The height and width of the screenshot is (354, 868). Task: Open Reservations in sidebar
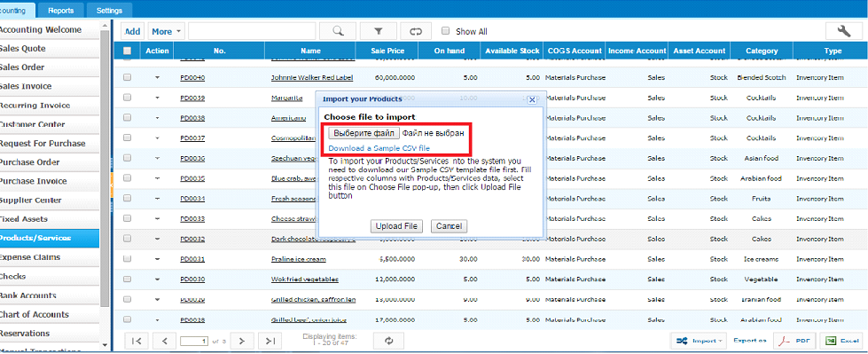point(50,333)
